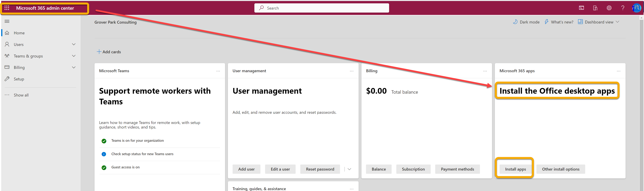The width and height of the screenshot is (644, 191).
Task: Click the Install apps button
Action: point(515,169)
